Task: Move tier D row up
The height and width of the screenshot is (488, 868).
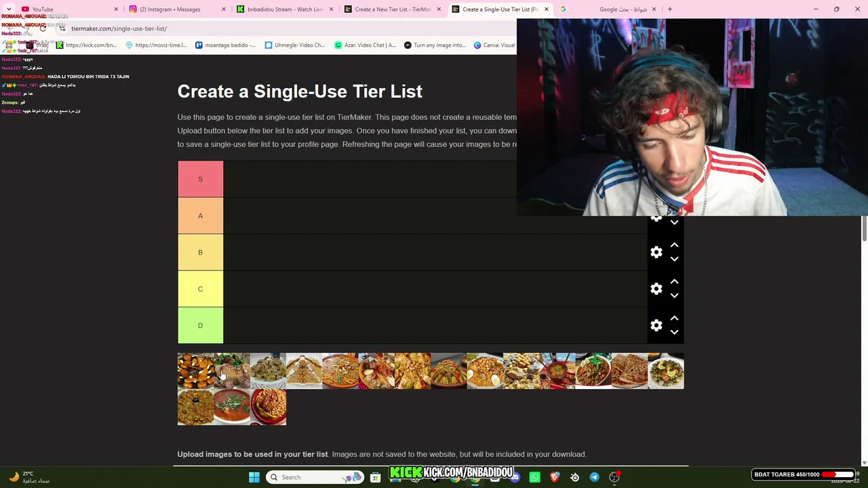Action: tap(674, 318)
